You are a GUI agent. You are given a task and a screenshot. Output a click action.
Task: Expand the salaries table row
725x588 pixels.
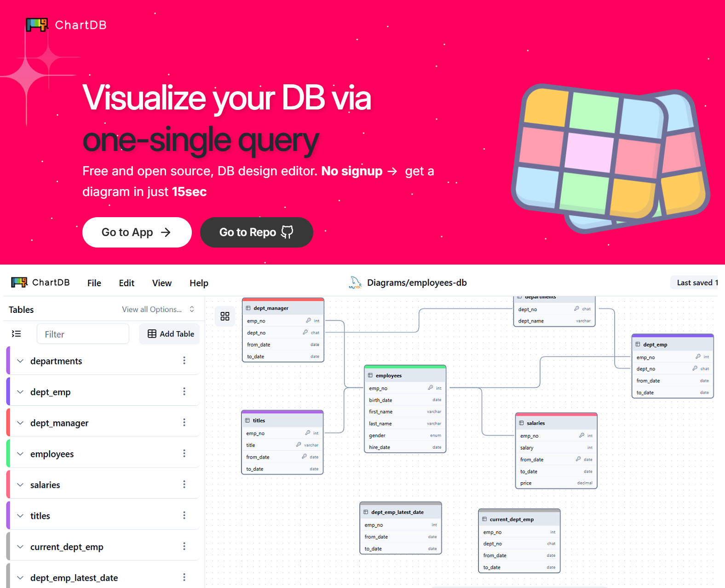pos(20,485)
